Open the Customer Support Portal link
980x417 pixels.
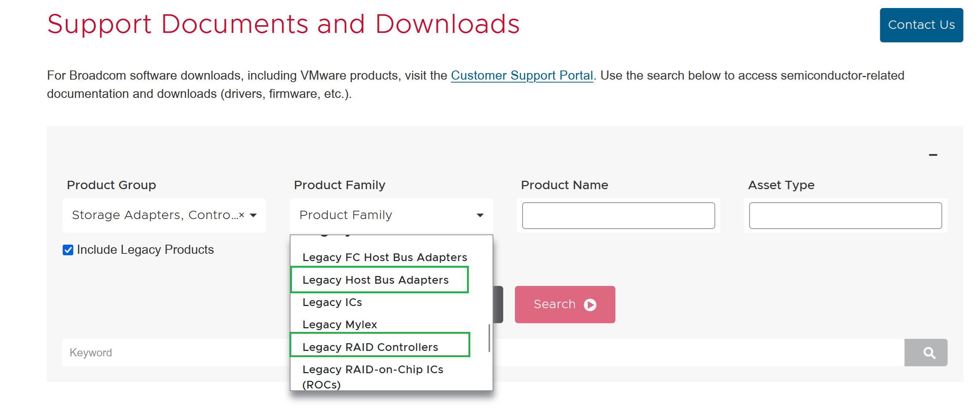pos(521,75)
